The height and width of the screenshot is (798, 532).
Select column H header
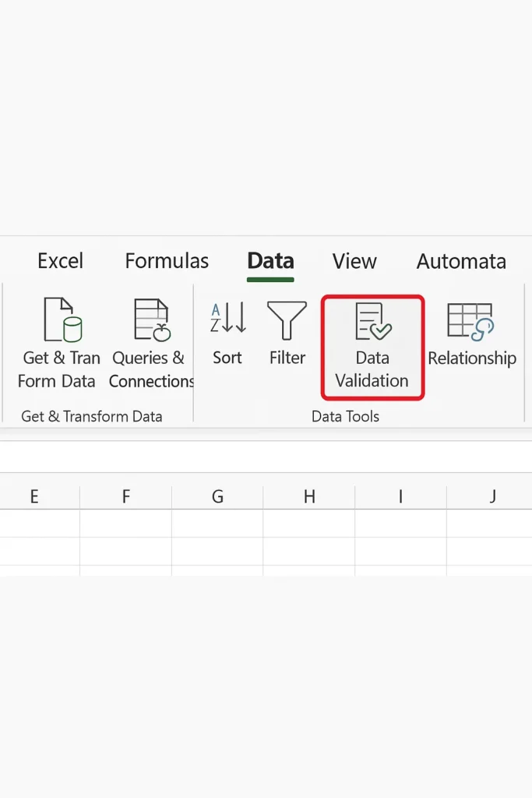[x=308, y=495]
